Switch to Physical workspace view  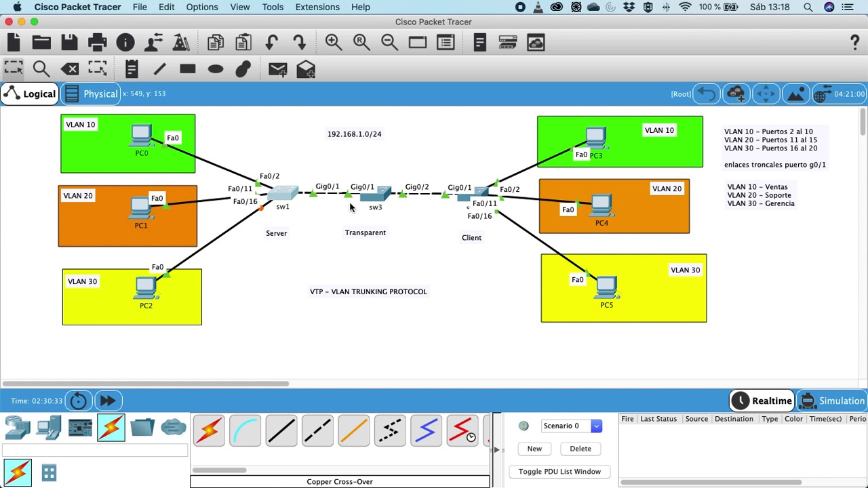(x=92, y=94)
